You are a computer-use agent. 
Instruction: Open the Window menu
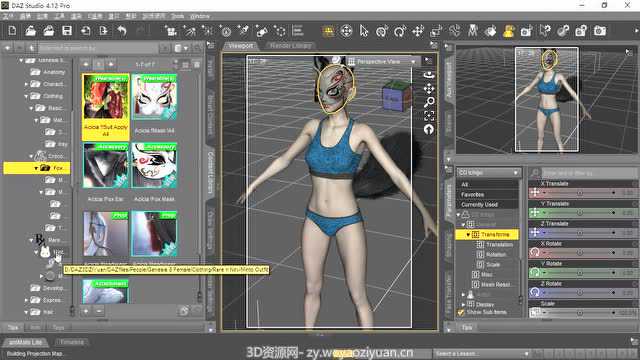[x=200, y=16]
